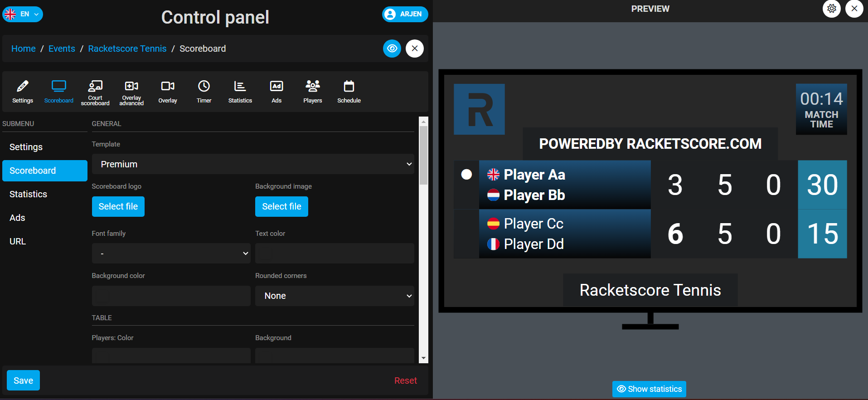The image size is (868, 400).
Task: Open the EN language selector
Action: pyautogui.click(x=23, y=14)
